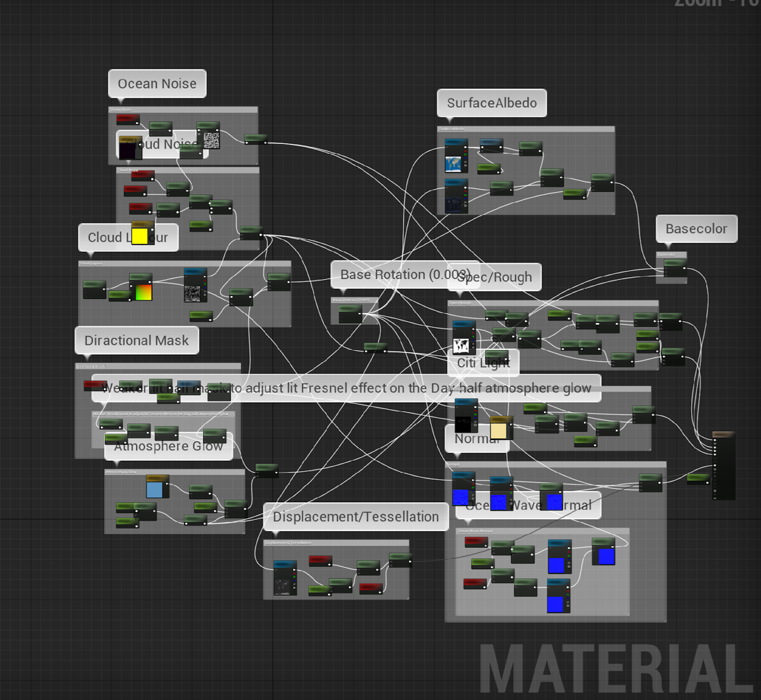This screenshot has height=700, width=761.
Task: Click the output node right of Ocean Noise group
Action: pos(256,139)
